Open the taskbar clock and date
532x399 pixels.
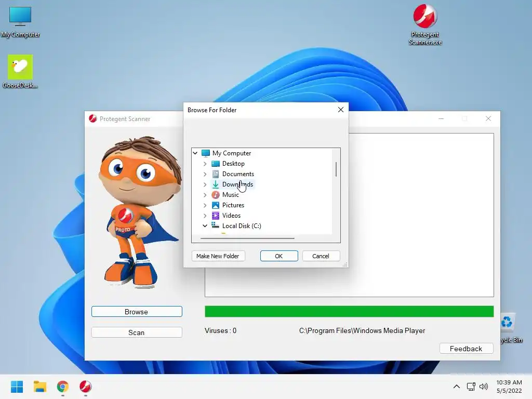point(509,387)
